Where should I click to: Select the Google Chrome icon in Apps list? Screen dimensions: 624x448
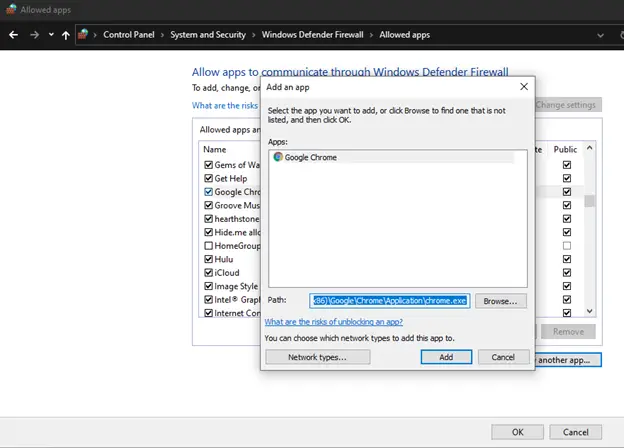278,157
